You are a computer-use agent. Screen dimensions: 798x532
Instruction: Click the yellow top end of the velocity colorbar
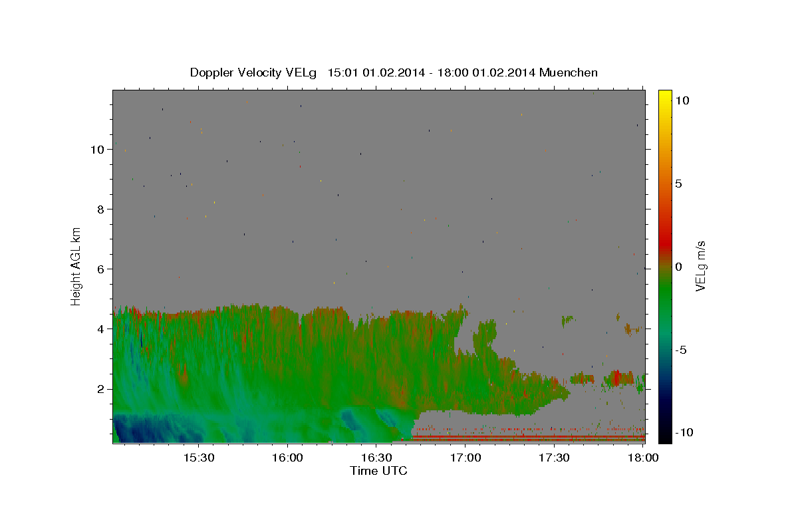[664, 96]
